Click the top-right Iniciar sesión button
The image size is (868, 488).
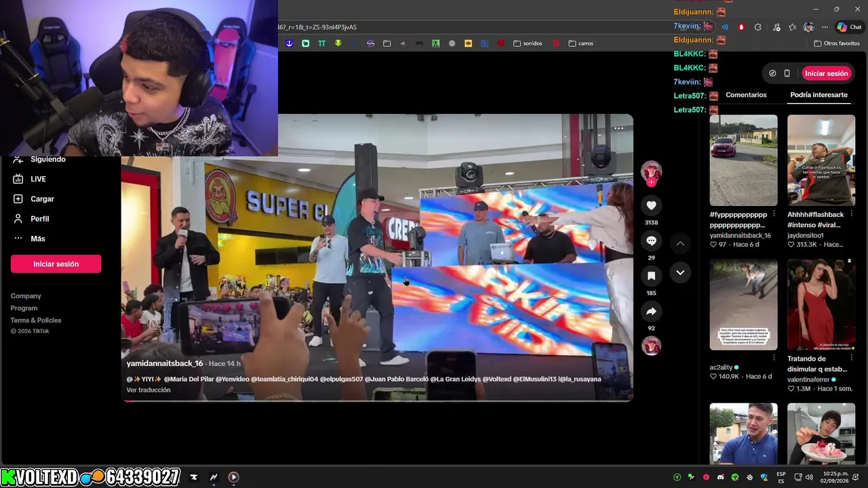click(827, 73)
